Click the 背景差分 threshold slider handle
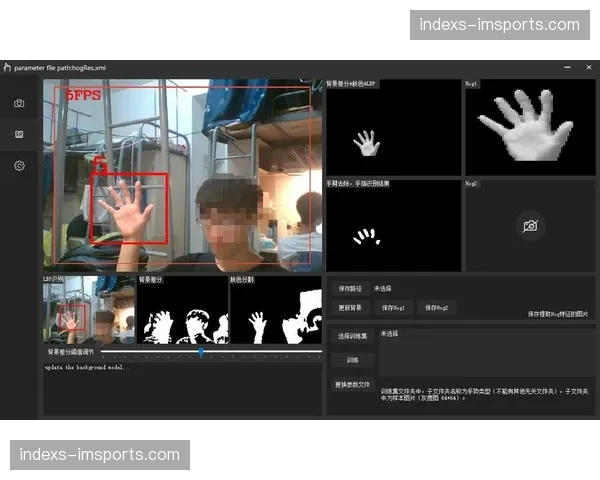This screenshot has height=480, width=600. [201, 352]
